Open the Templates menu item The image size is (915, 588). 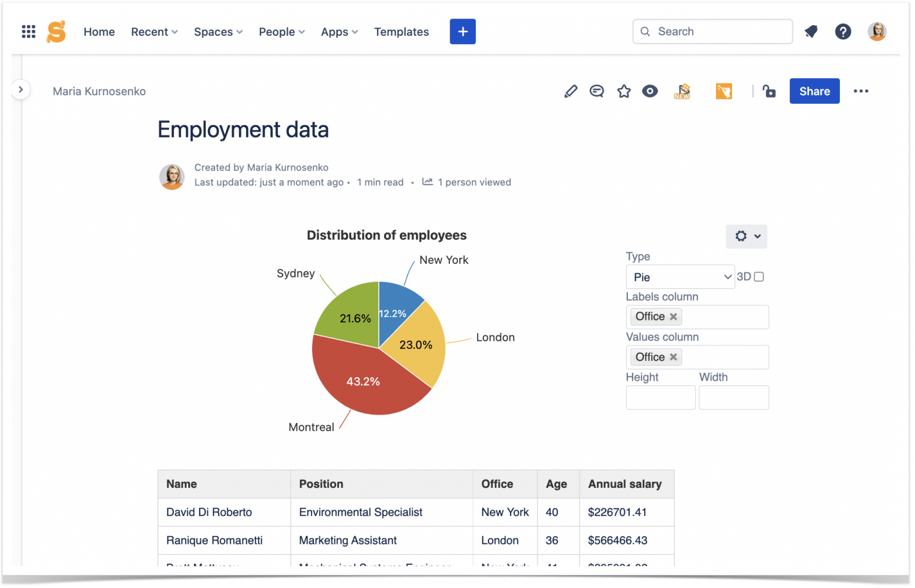402,32
